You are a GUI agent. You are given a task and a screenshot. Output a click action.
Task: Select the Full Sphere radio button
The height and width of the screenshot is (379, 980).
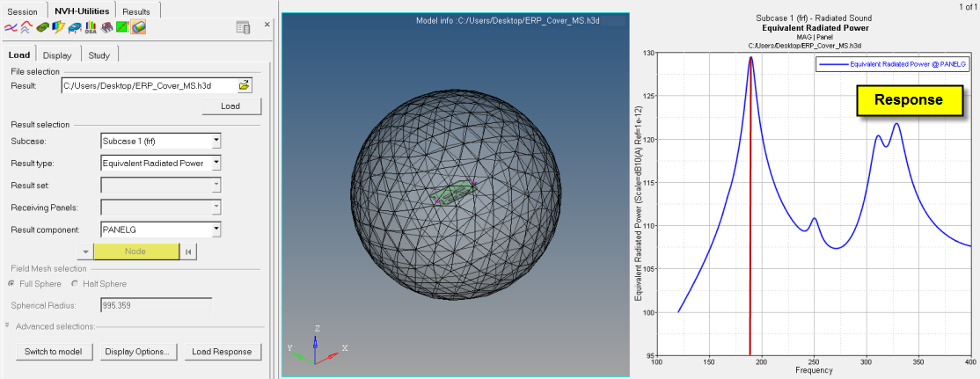tap(12, 284)
